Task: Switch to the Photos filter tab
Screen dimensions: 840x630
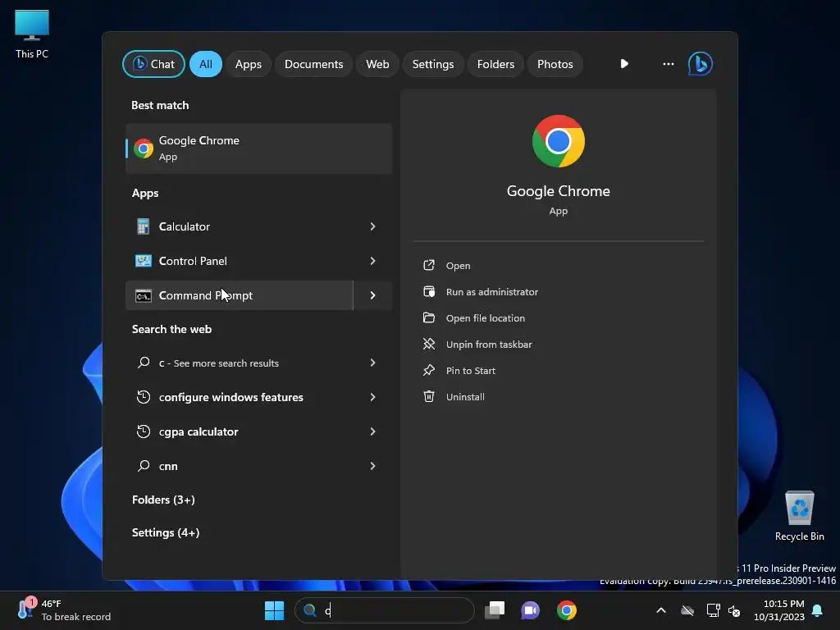Action: tap(555, 64)
